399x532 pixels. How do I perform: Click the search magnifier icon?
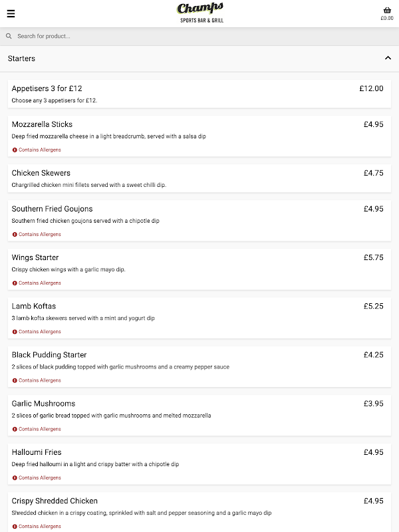click(9, 37)
